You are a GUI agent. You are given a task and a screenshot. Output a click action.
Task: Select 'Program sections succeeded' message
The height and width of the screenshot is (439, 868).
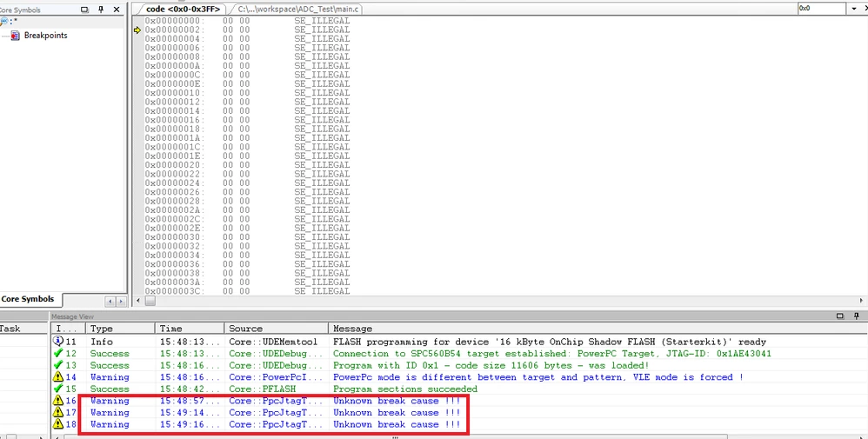(x=405, y=389)
